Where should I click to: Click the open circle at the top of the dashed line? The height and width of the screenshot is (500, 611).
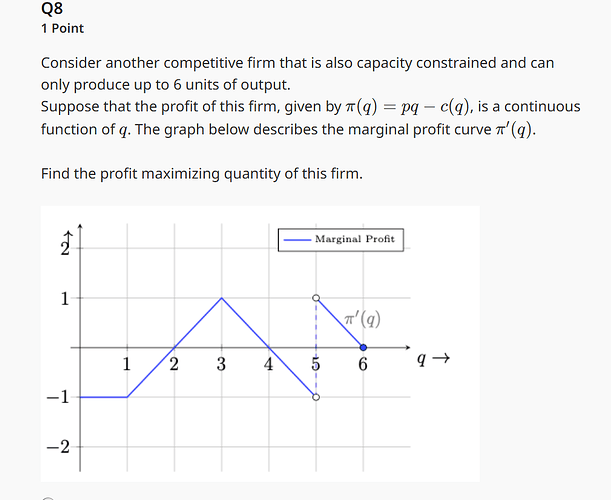pyautogui.click(x=316, y=298)
